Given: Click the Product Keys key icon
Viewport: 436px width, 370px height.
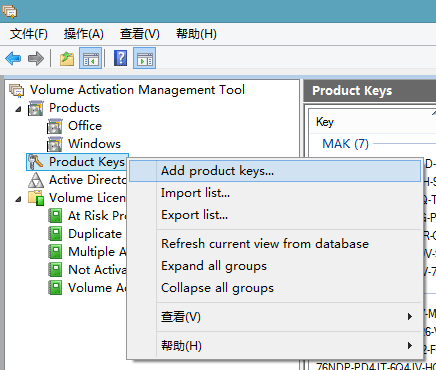Looking at the screenshot, I should [x=36, y=162].
